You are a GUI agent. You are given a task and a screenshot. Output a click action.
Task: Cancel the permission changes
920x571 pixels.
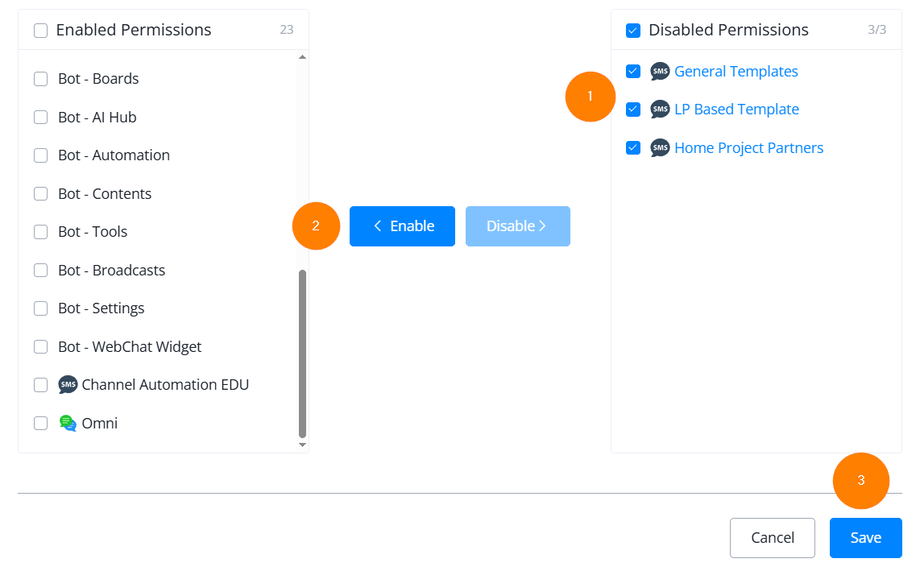(x=773, y=538)
